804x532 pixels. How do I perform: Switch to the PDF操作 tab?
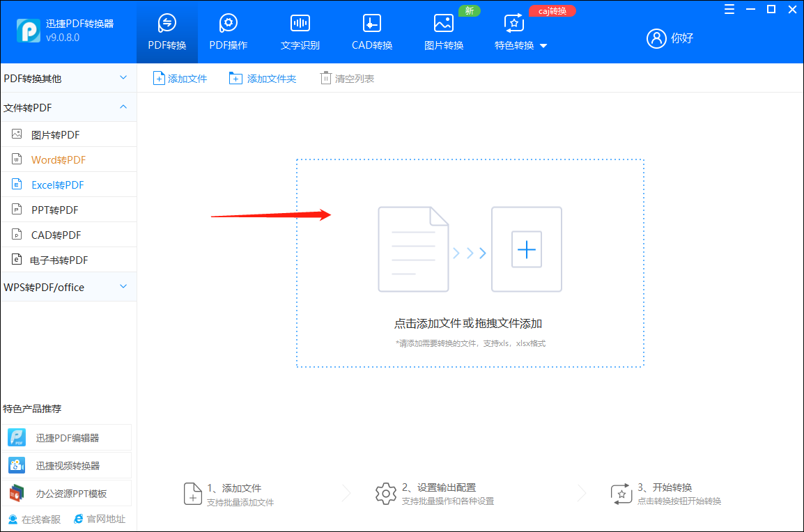click(x=229, y=32)
